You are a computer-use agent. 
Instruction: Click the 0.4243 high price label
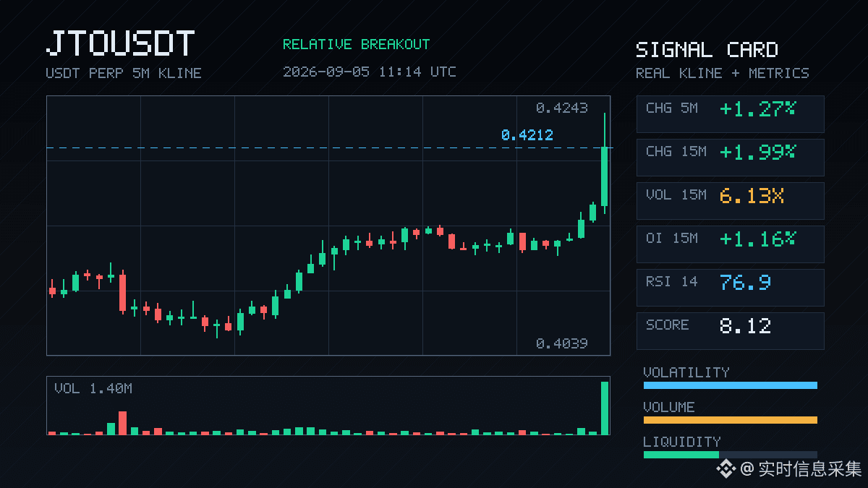point(562,108)
